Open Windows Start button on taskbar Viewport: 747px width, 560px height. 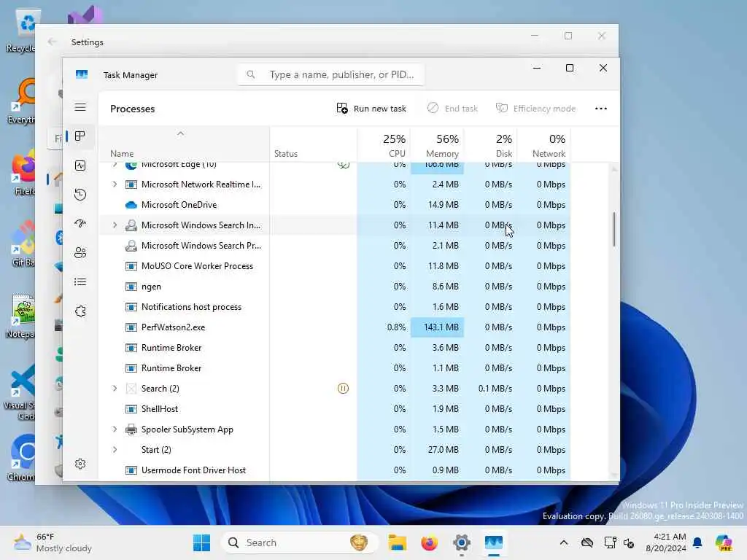click(x=201, y=542)
